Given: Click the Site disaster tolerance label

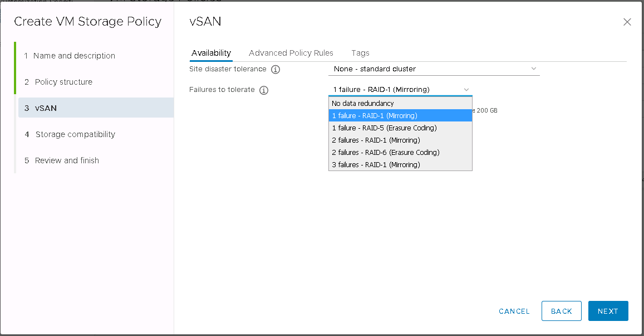Looking at the screenshot, I should point(228,69).
